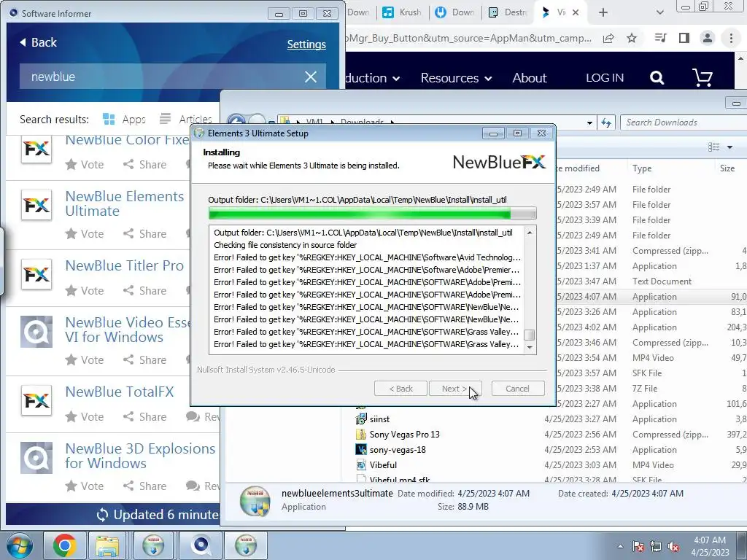Image resolution: width=747 pixels, height=560 pixels.
Task: Open NewBlue Titler Pro listing
Action: click(x=124, y=265)
